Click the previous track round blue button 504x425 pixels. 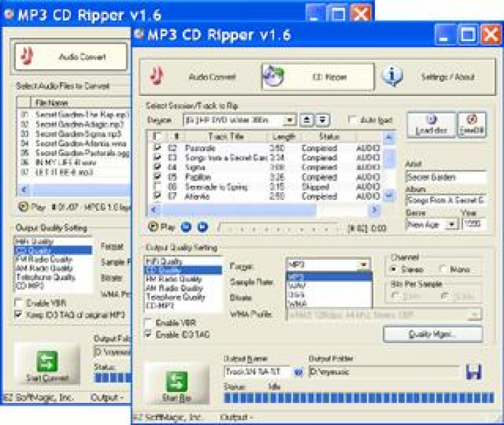point(186,227)
